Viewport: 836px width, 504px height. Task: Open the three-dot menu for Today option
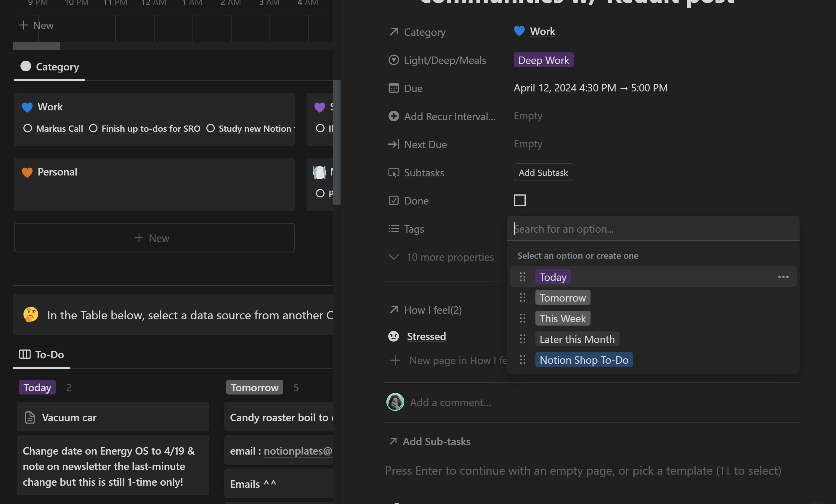click(x=783, y=277)
